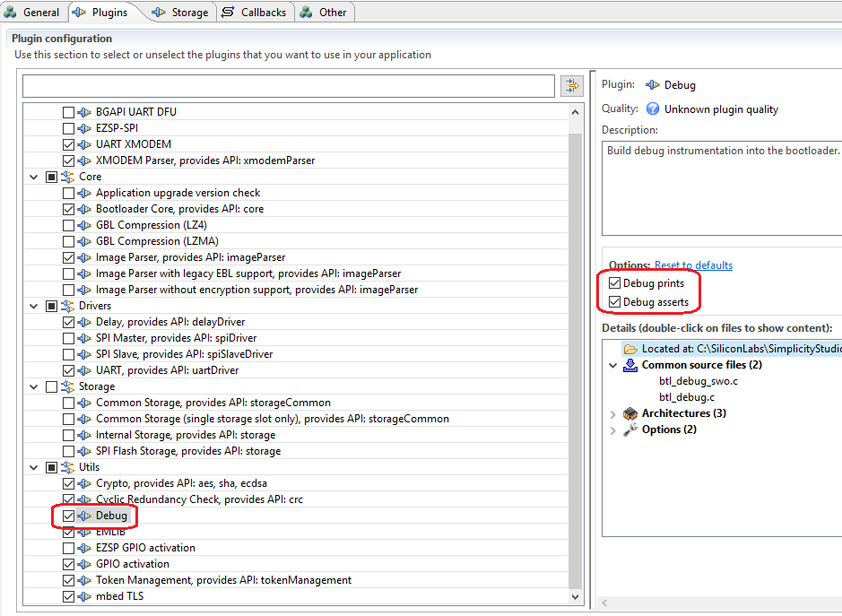Click the Drivers category group icon
The width and height of the screenshot is (842, 616).
coord(67,306)
